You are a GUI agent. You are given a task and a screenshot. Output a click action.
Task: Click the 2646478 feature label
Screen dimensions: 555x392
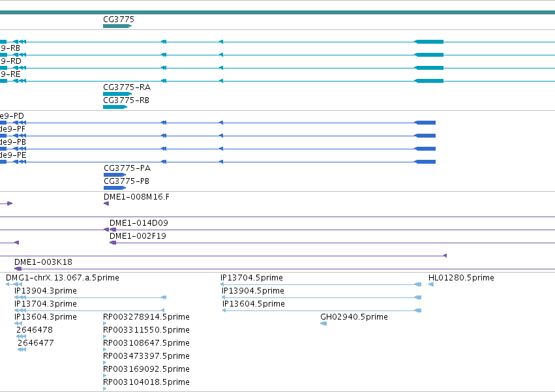[x=35, y=329]
